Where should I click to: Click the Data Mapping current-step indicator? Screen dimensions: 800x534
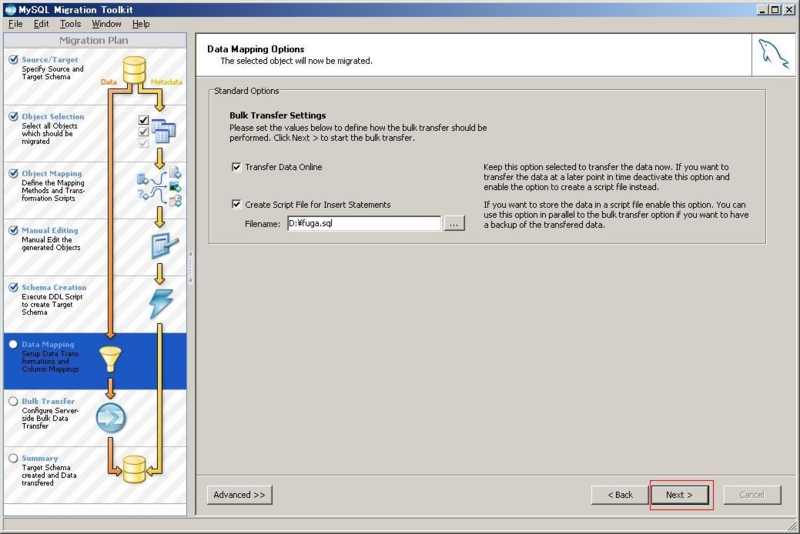tap(13, 344)
